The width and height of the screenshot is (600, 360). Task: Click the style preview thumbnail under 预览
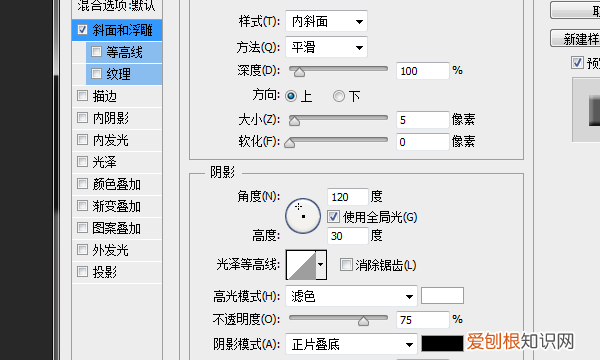coord(586,110)
